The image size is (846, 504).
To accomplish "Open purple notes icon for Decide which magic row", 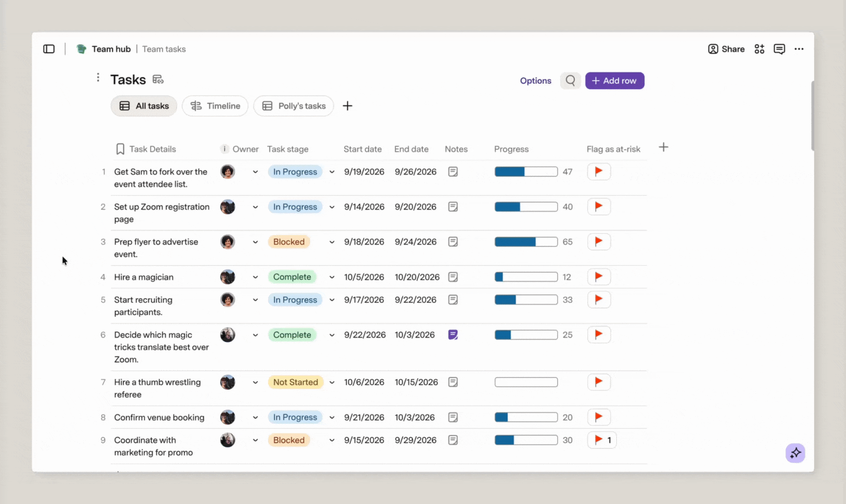I will click(x=453, y=335).
